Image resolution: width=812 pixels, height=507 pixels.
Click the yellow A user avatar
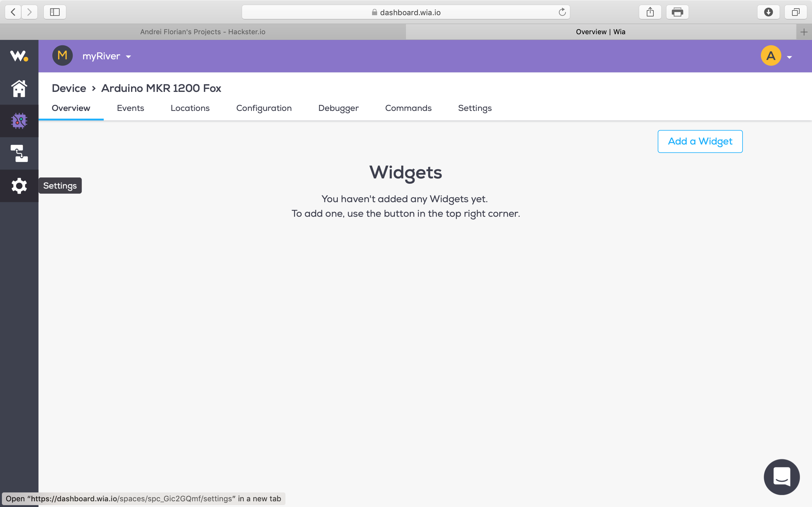771,56
